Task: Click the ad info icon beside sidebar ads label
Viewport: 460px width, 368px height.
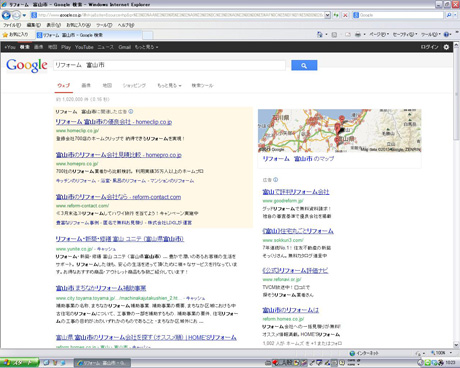Action: (x=275, y=180)
